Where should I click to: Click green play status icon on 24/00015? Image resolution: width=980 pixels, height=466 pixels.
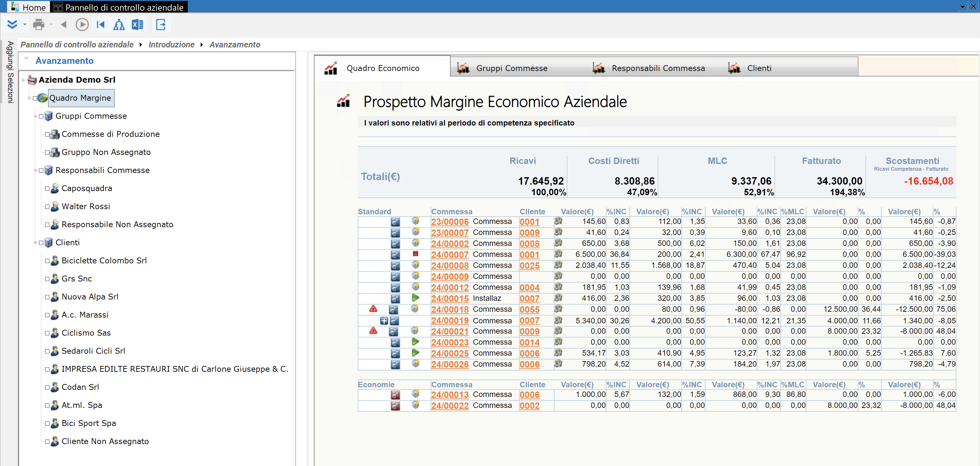coord(415,298)
